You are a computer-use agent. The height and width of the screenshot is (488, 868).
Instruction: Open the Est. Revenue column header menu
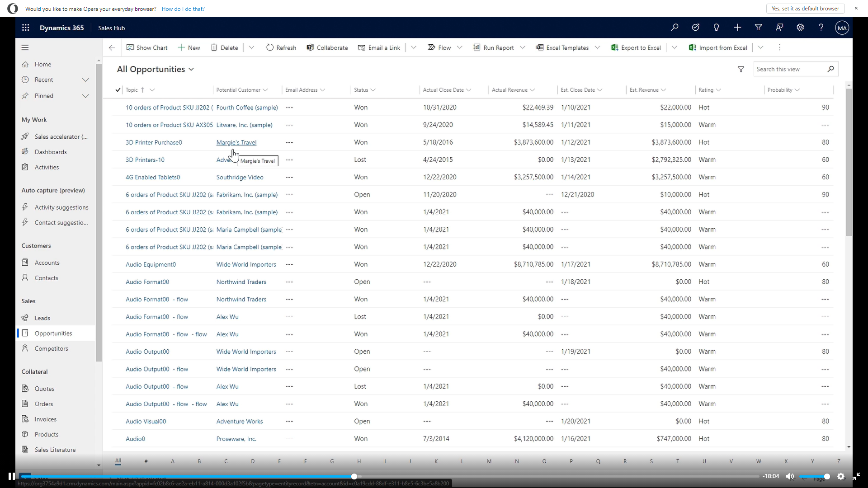click(663, 90)
